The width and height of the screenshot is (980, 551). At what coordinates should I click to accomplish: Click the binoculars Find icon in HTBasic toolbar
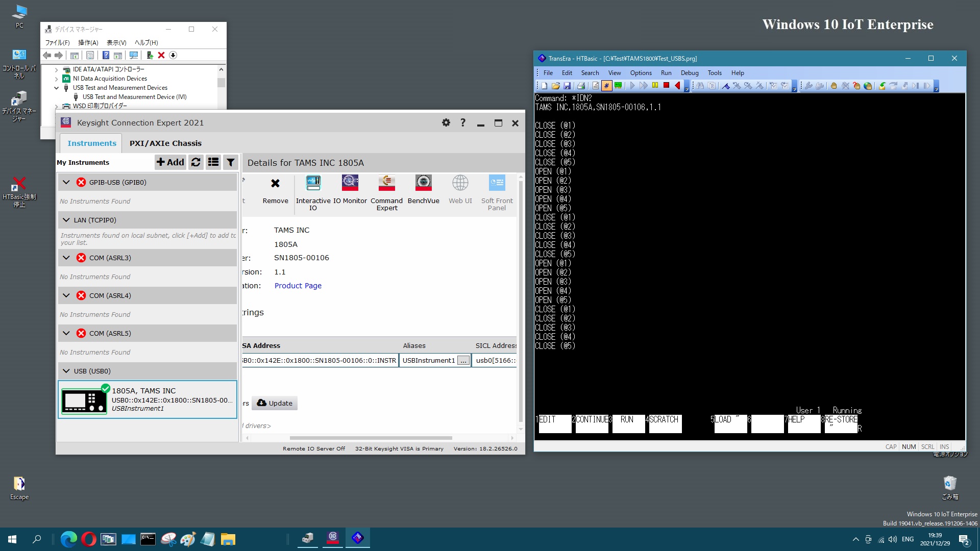(700, 86)
